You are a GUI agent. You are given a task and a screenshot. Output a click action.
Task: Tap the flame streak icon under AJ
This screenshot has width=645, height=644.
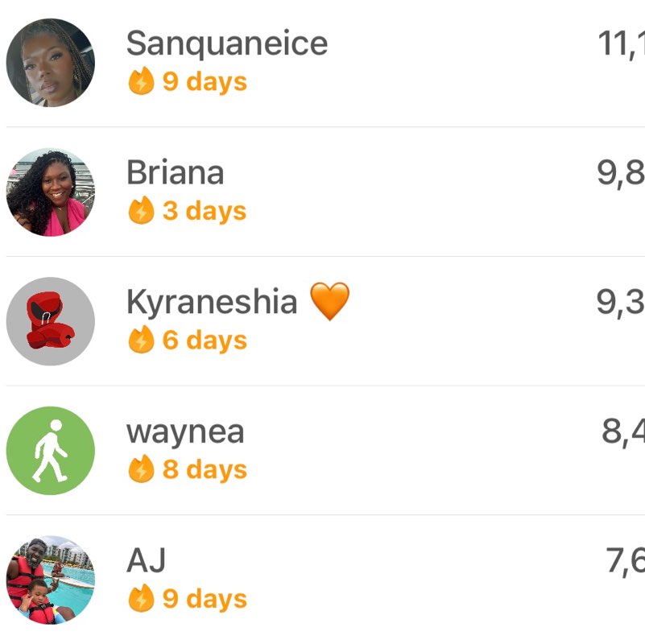141,598
